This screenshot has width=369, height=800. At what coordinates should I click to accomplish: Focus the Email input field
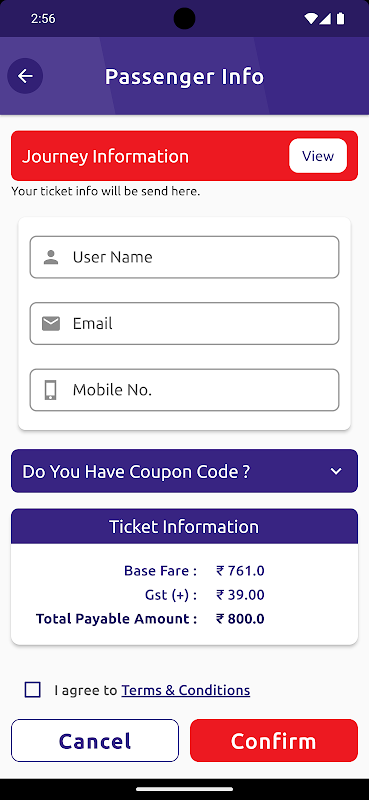pos(184,323)
